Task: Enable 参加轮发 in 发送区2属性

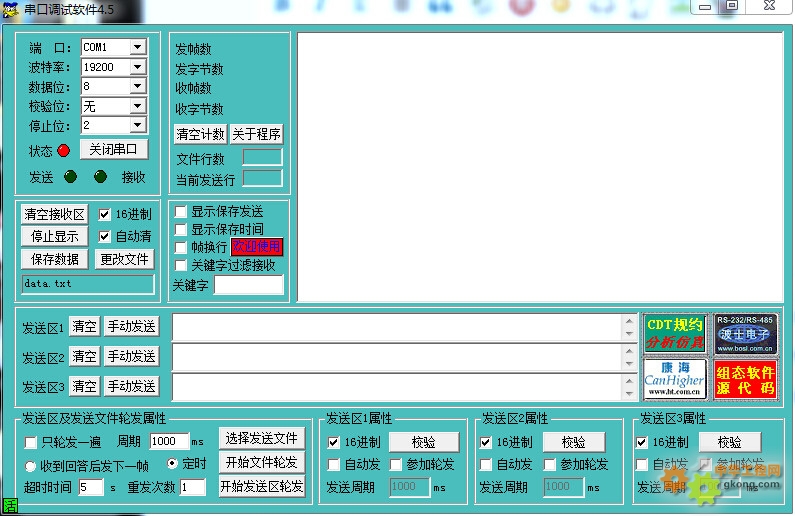Action: click(550, 464)
